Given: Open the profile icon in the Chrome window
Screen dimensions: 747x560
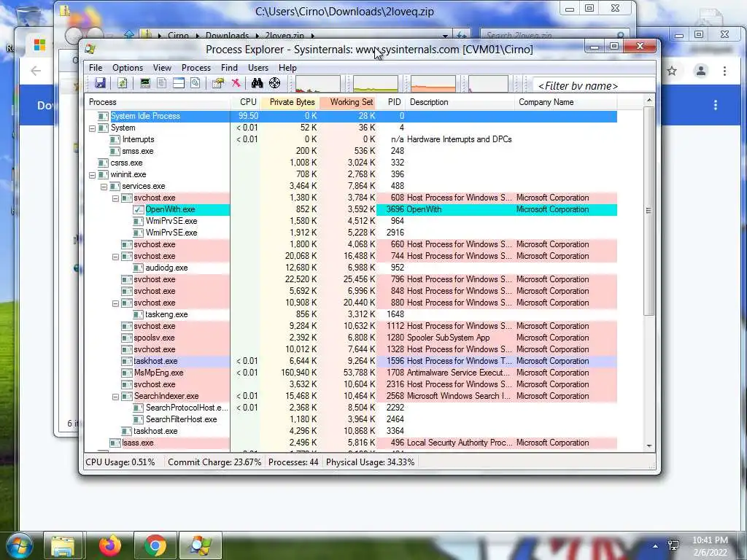Looking at the screenshot, I should click(701, 71).
